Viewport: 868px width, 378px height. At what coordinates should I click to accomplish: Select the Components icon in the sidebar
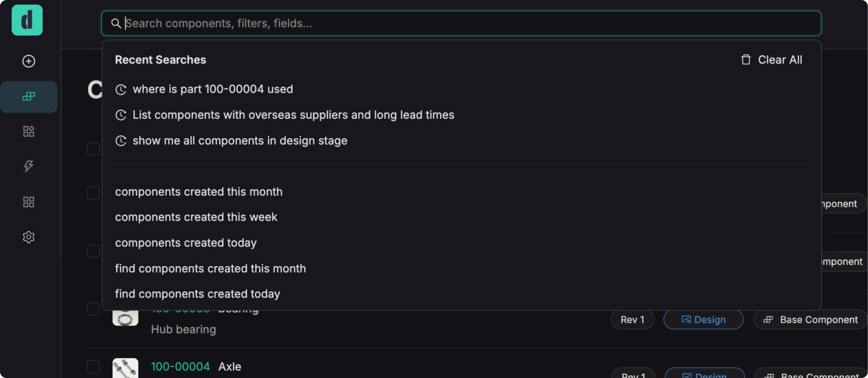coord(28,97)
